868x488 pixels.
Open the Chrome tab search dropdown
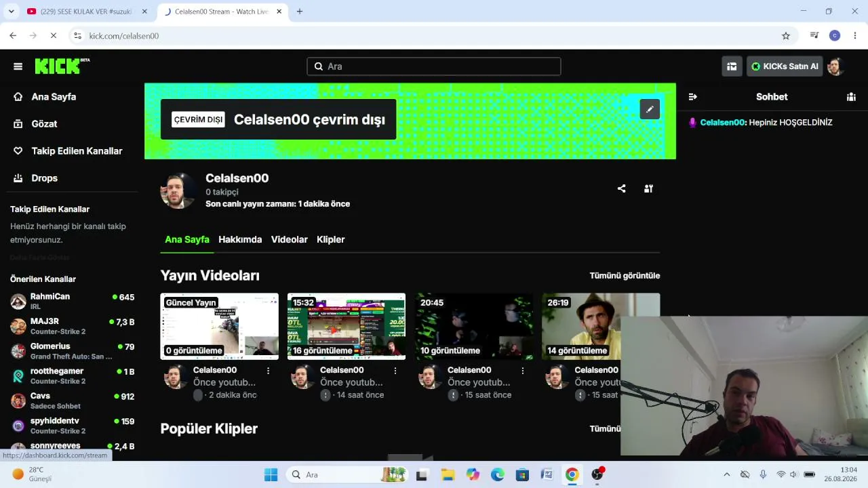click(x=11, y=12)
